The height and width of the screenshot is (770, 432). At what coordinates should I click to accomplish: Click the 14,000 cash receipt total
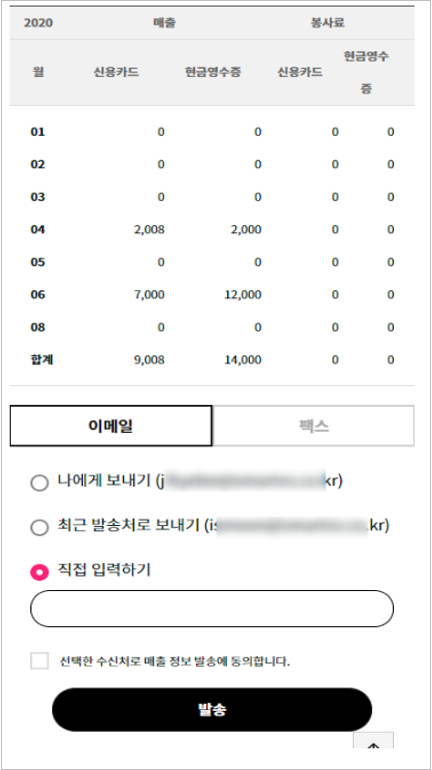point(243,360)
